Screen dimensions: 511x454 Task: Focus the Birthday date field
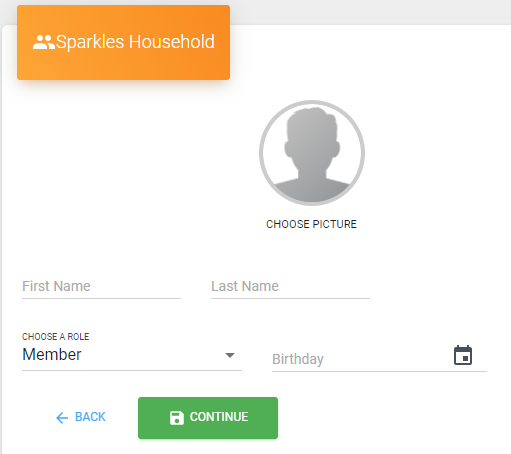[x=379, y=359]
